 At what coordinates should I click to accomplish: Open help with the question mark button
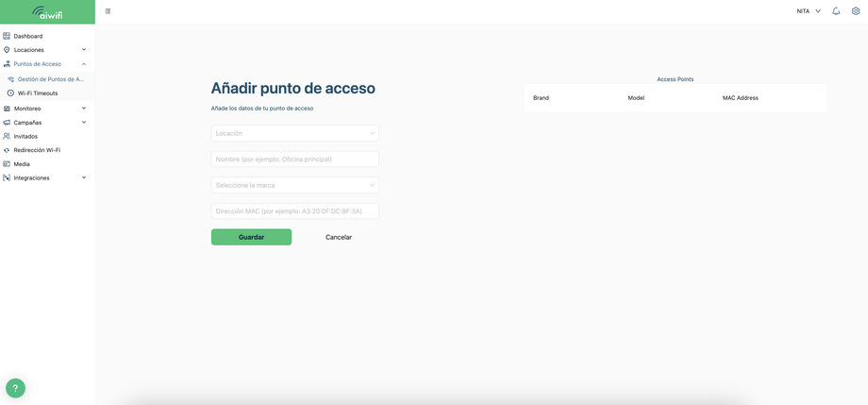(15, 388)
